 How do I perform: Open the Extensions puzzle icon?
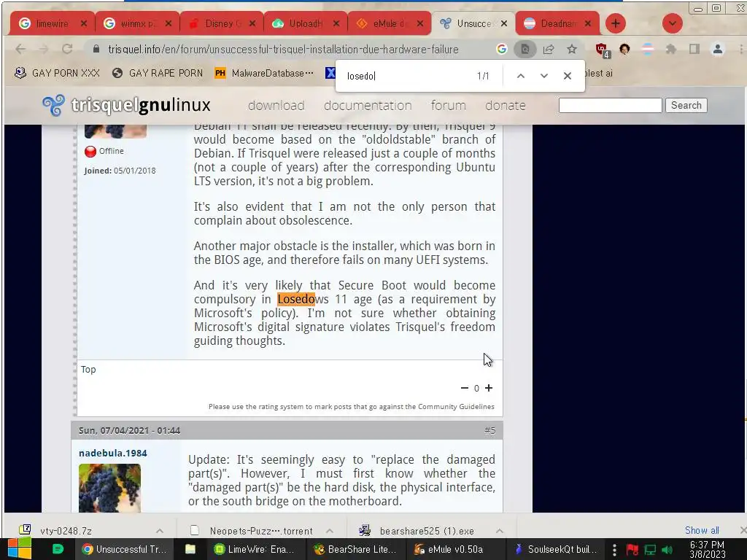671,49
